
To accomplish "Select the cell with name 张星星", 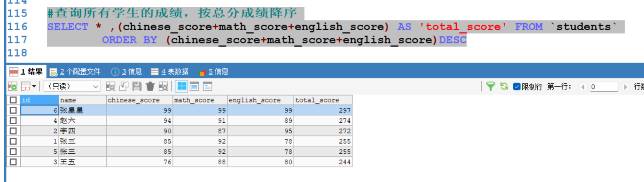I will (83, 110).
